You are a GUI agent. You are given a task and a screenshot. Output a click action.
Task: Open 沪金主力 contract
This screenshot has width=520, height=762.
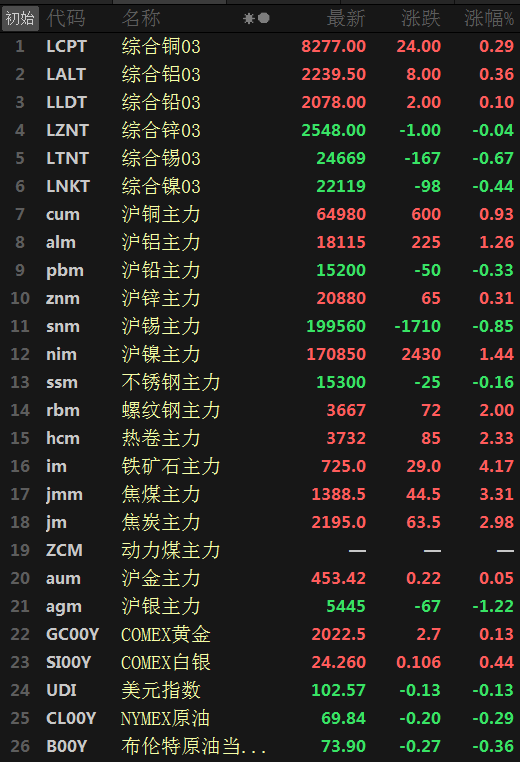coord(161,578)
